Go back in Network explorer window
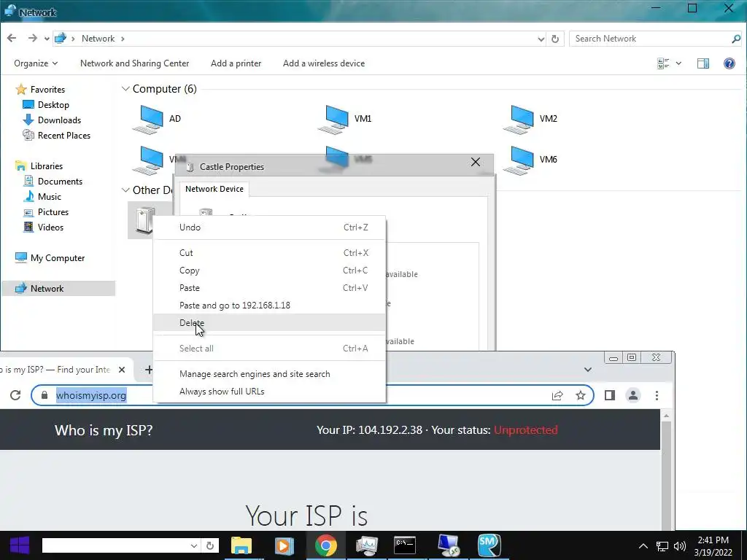Viewport: 747px width, 560px height. (x=12, y=38)
